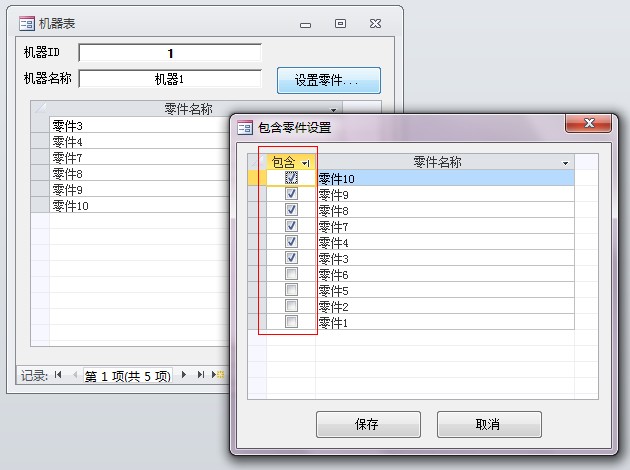Click the select-all corner of the dialog datasheet
Image resolution: width=630 pixels, height=470 pixels.
257,162
